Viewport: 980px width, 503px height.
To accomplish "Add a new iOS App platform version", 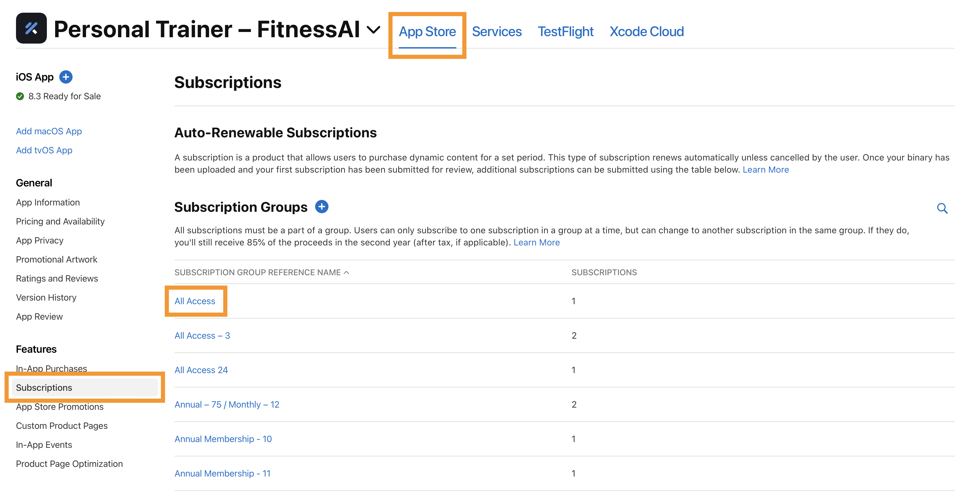I will pyautogui.click(x=66, y=77).
